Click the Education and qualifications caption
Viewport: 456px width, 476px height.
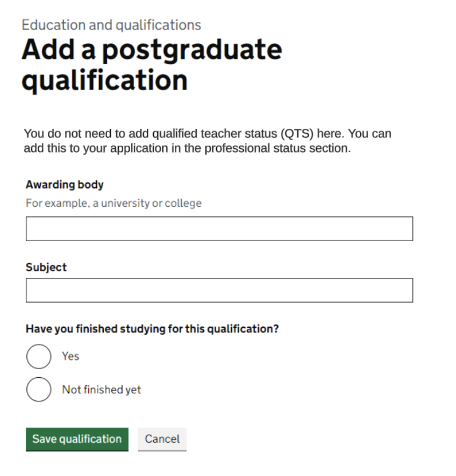pyautogui.click(x=111, y=25)
